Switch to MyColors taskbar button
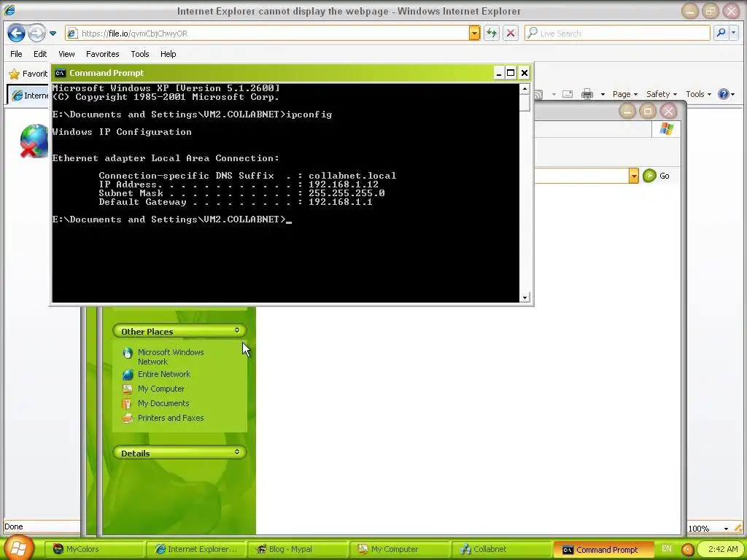747x560 pixels. click(95, 549)
